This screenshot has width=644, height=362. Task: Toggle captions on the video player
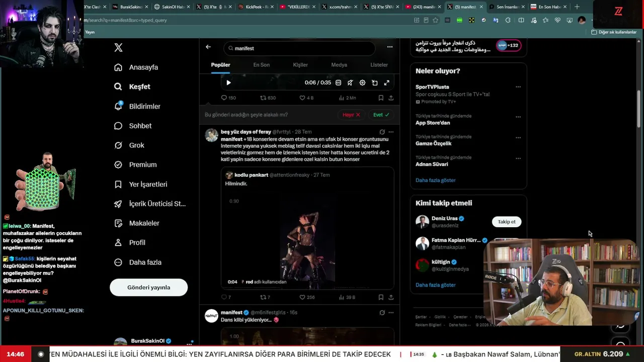click(x=338, y=82)
